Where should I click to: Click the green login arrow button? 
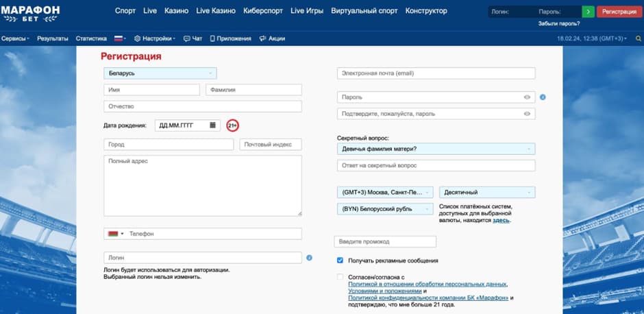588,12
